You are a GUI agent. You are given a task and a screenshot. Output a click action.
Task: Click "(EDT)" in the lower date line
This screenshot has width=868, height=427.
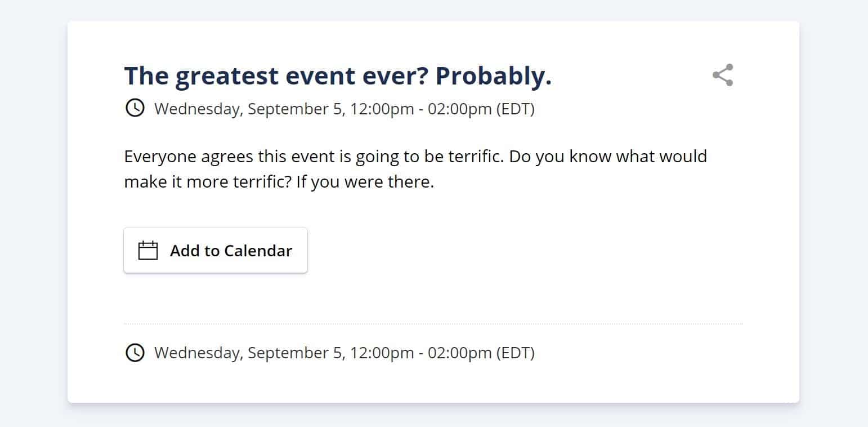point(515,353)
